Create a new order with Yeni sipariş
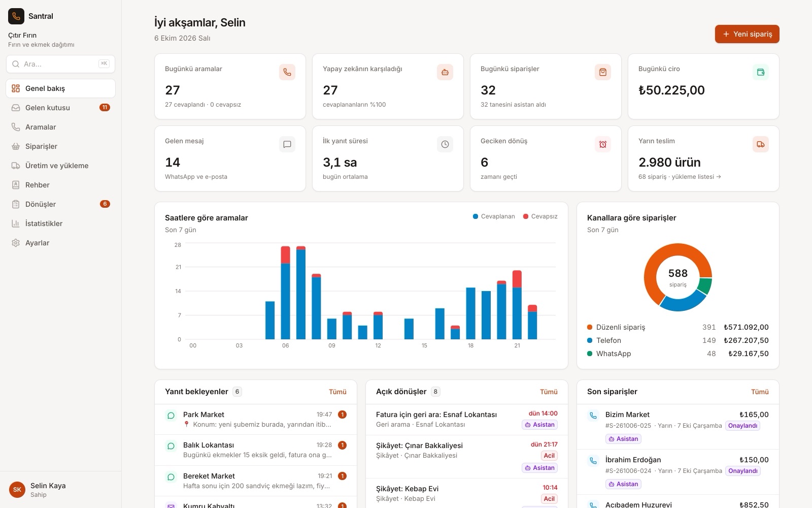812x508 pixels. [x=747, y=34]
